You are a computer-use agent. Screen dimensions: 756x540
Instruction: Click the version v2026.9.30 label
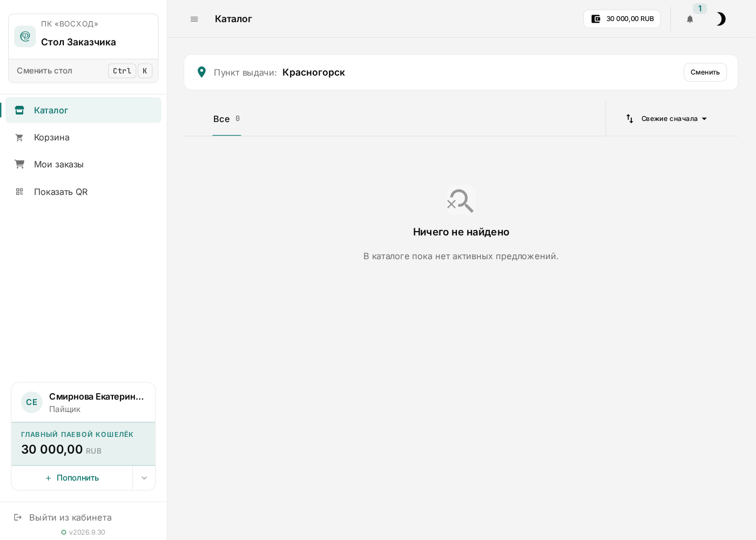click(87, 532)
